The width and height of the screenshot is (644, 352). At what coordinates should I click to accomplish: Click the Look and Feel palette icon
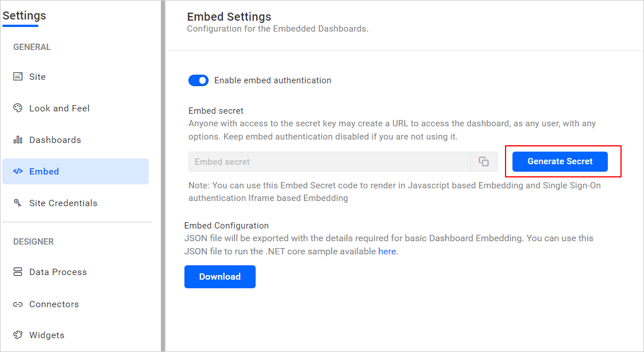point(18,109)
